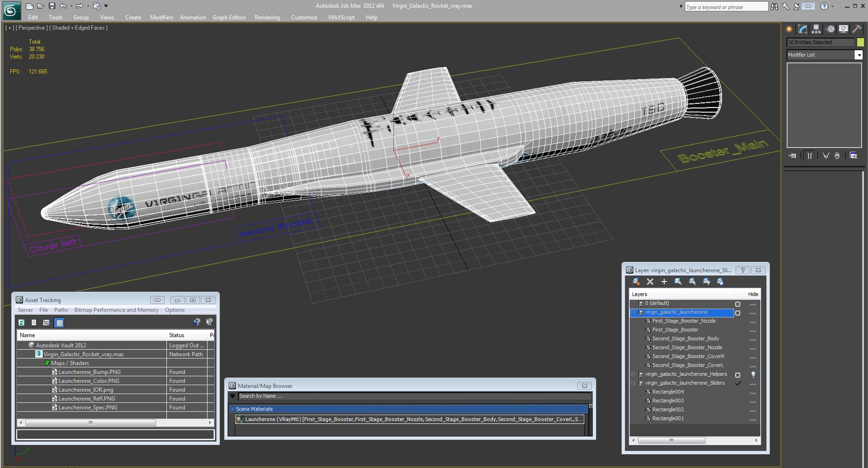Click the Communication Center satellite icon

pos(797,6)
